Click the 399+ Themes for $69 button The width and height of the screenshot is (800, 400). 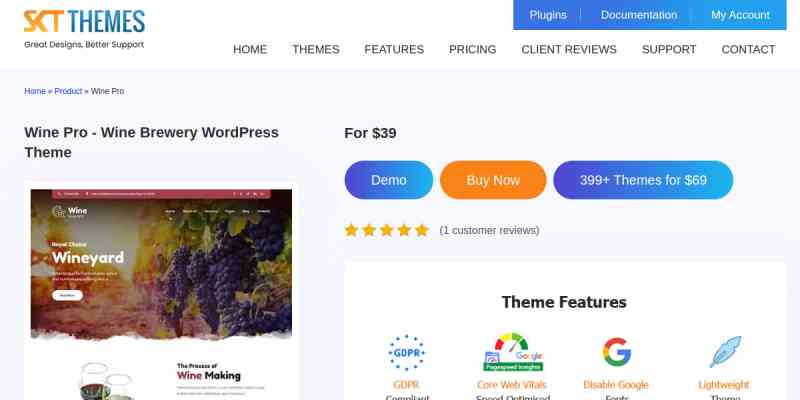click(x=643, y=180)
